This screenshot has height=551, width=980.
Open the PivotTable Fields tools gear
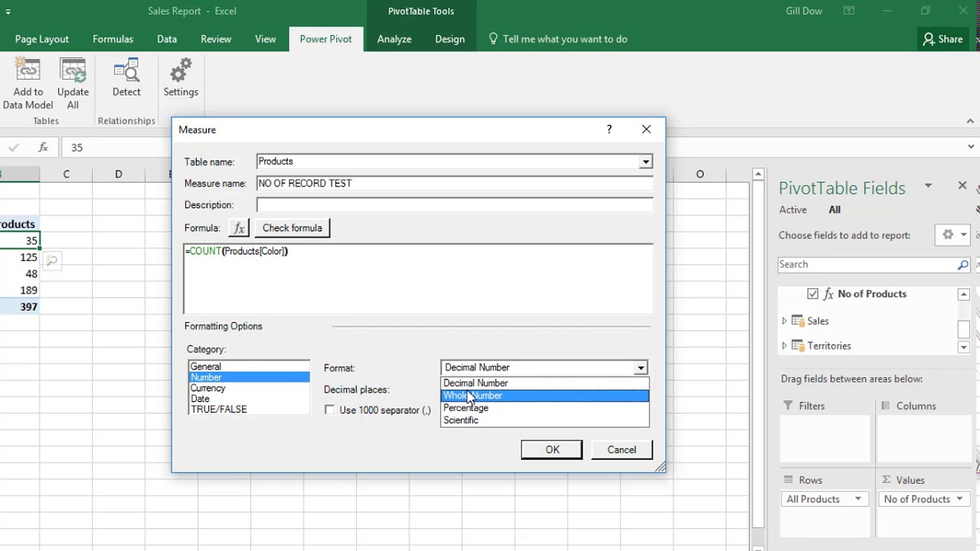[x=948, y=235]
